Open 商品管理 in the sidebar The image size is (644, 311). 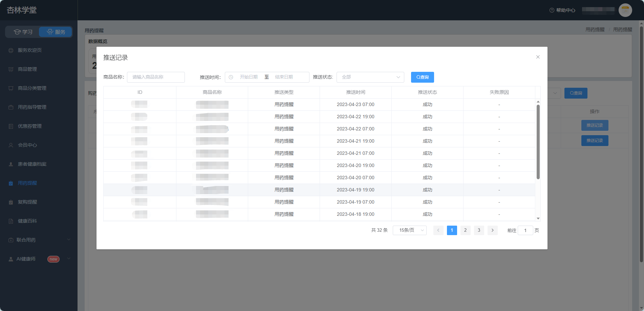[27, 69]
